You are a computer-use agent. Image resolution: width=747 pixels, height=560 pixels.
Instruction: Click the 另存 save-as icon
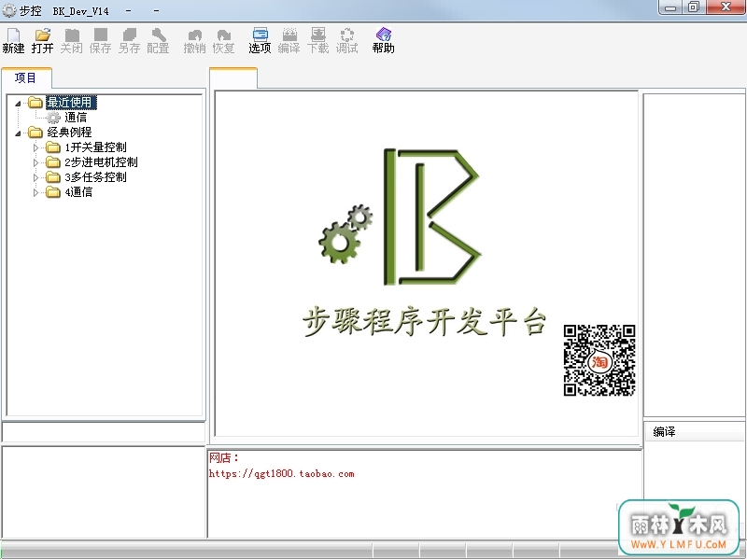tap(129, 40)
